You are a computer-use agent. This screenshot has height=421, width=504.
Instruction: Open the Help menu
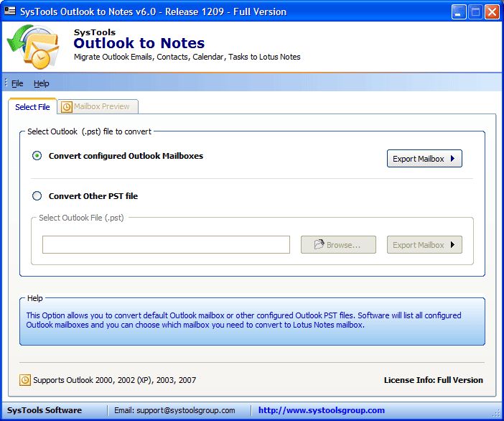42,83
